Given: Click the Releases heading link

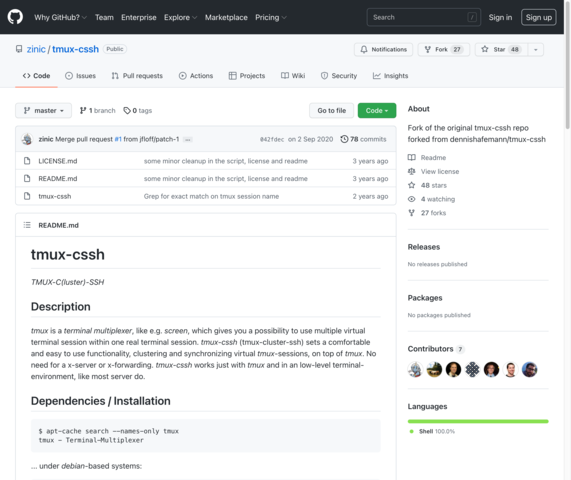Looking at the screenshot, I should click(x=424, y=247).
